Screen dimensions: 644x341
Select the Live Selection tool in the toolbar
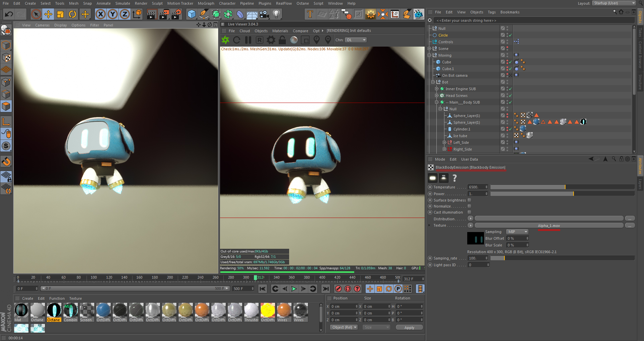click(36, 14)
